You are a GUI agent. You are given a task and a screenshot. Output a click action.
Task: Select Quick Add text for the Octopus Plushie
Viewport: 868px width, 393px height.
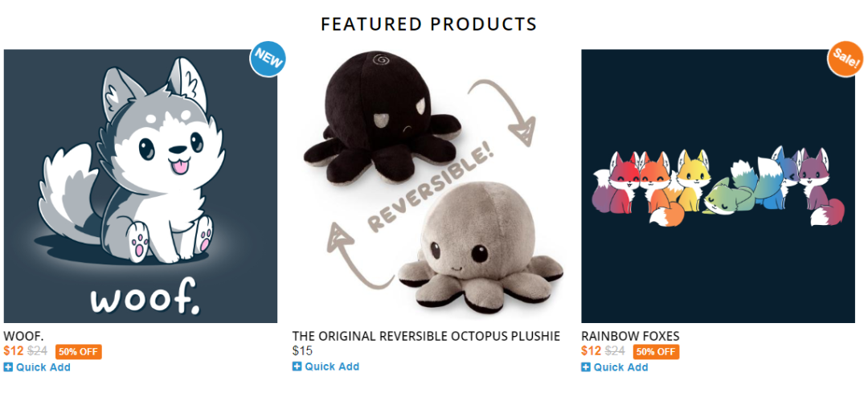[332, 366]
